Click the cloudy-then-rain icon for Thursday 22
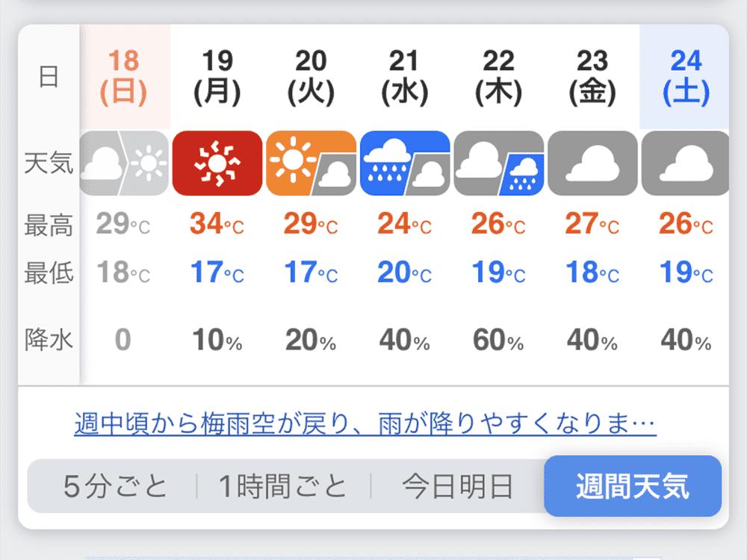The width and height of the screenshot is (747, 560). (x=499, y=164)
